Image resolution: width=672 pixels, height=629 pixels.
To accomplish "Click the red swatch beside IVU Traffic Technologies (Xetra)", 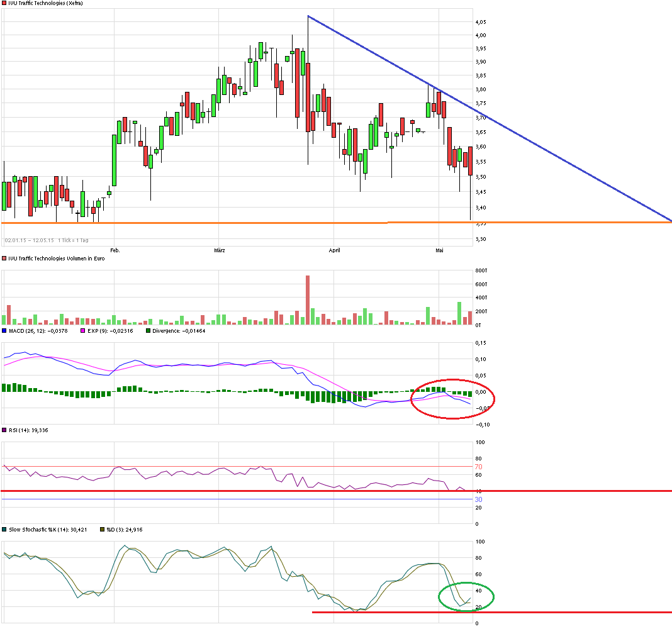I will [4, 3].
